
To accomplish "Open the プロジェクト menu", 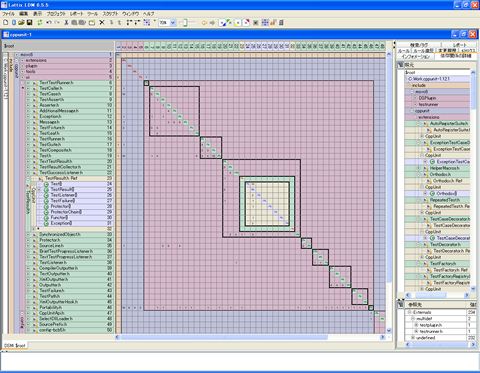I will tap(56, 14).
